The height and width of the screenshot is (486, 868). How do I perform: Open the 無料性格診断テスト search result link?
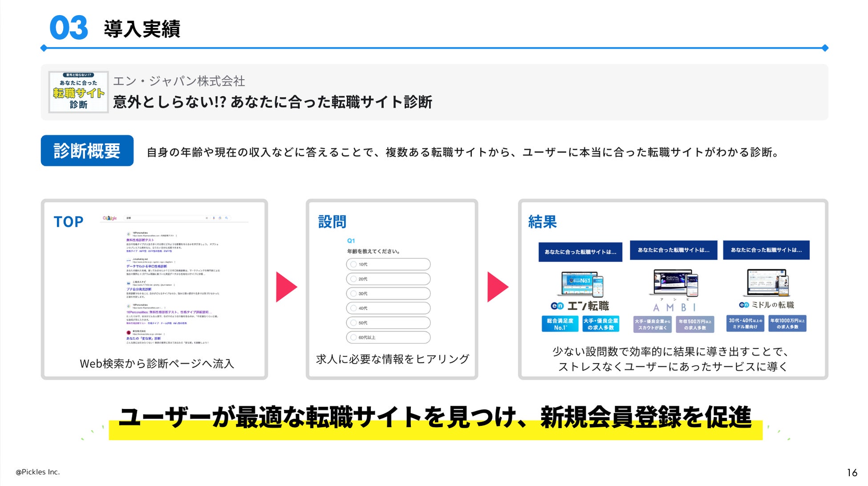140,240
